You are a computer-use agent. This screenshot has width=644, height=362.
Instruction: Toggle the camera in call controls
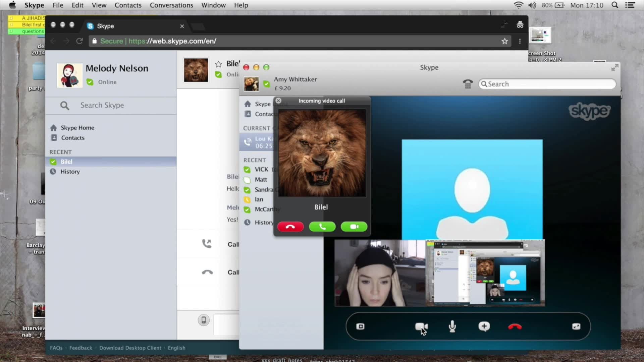(421, 326)
